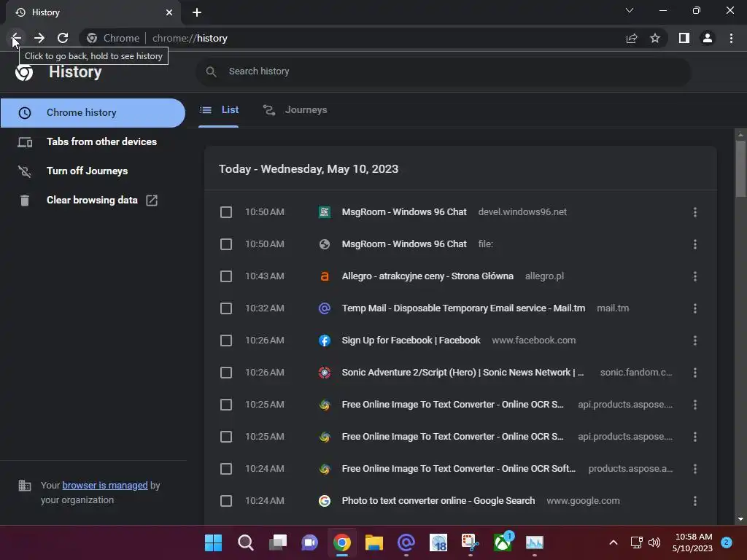Open a new tab with plus button
Screen dimensions: 747x560
197,12
